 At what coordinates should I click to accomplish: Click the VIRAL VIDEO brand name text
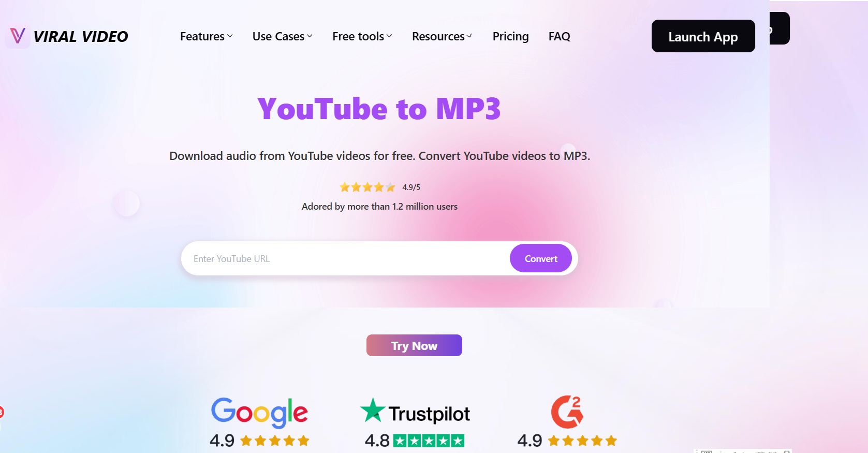[x=81, y=37]
